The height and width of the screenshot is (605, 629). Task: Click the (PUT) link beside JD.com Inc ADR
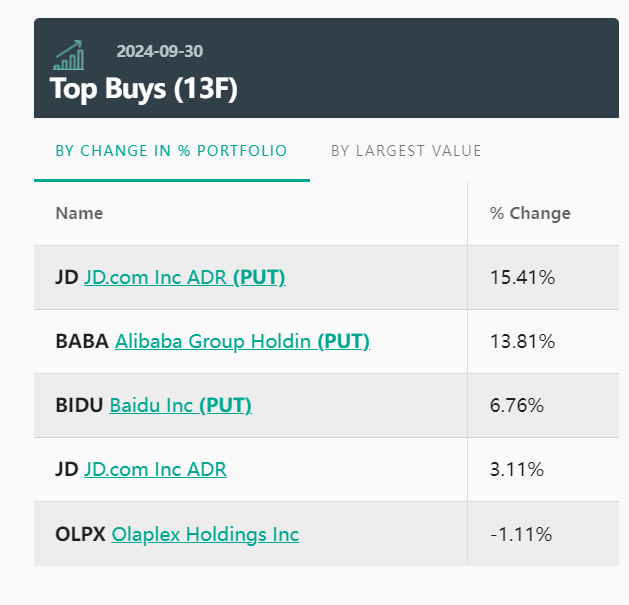259,277
